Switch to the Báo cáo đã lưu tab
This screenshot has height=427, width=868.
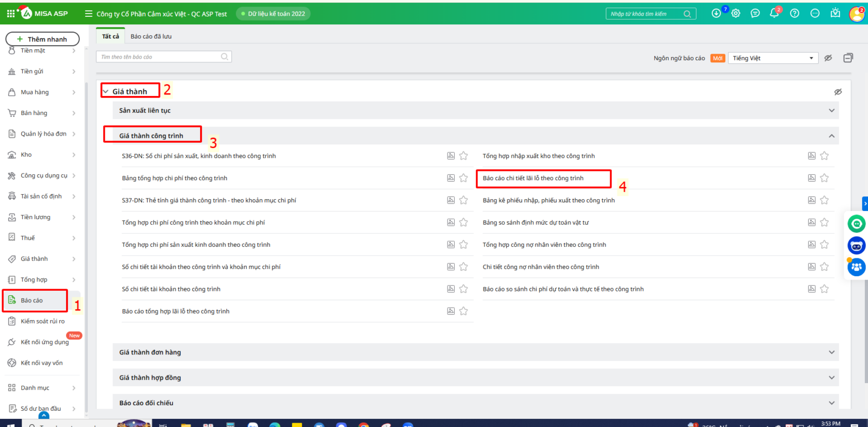[x=151, y=36]
